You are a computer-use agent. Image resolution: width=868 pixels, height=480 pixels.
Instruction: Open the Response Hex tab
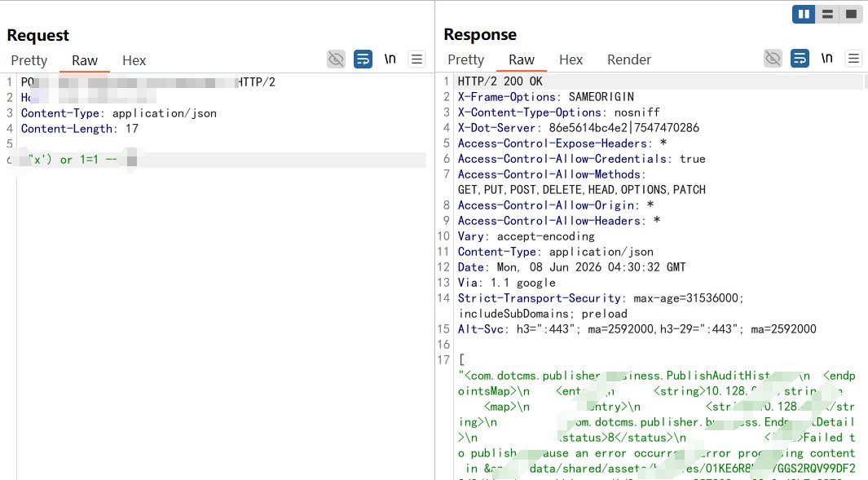[x=571, y=59]
